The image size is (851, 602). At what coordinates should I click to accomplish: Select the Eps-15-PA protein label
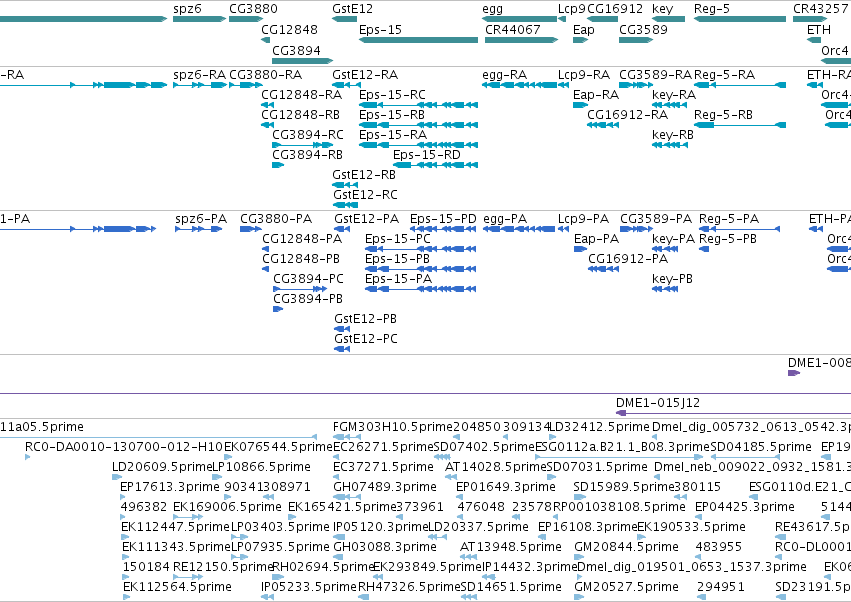[398, 279]
